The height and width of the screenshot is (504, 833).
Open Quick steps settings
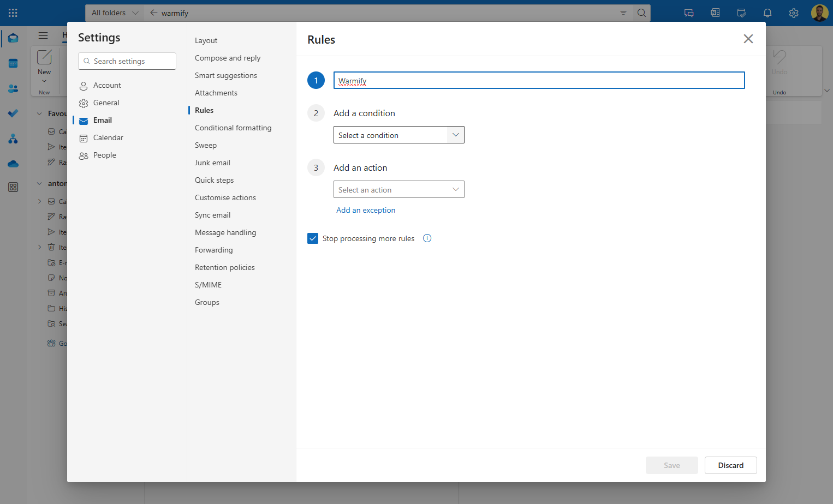tap(214, 180)
